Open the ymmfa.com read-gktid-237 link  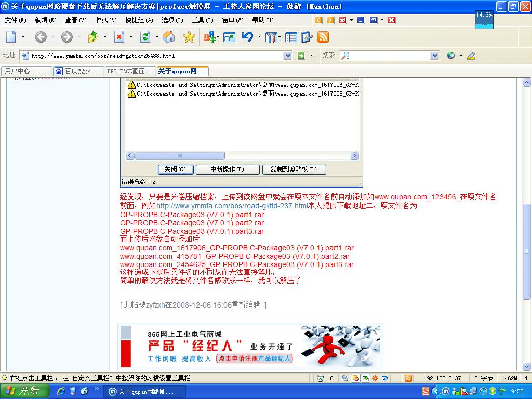pyautogui.click(x=232, y=206)
